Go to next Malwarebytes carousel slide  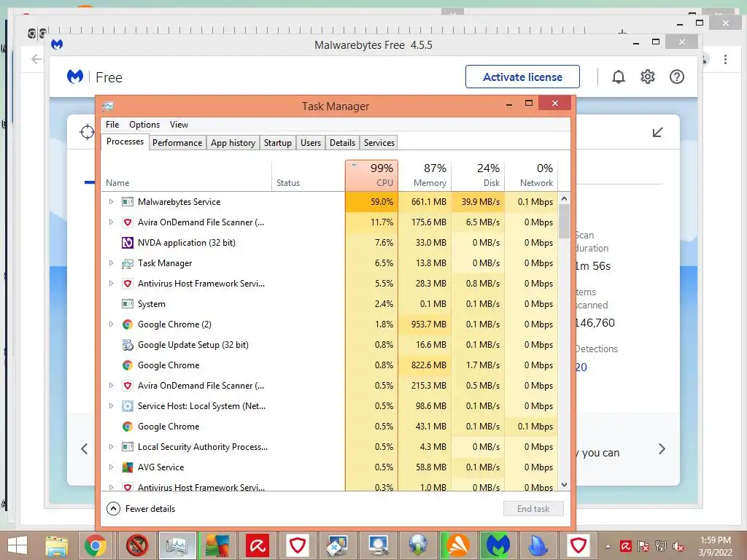tap(662, 448)
